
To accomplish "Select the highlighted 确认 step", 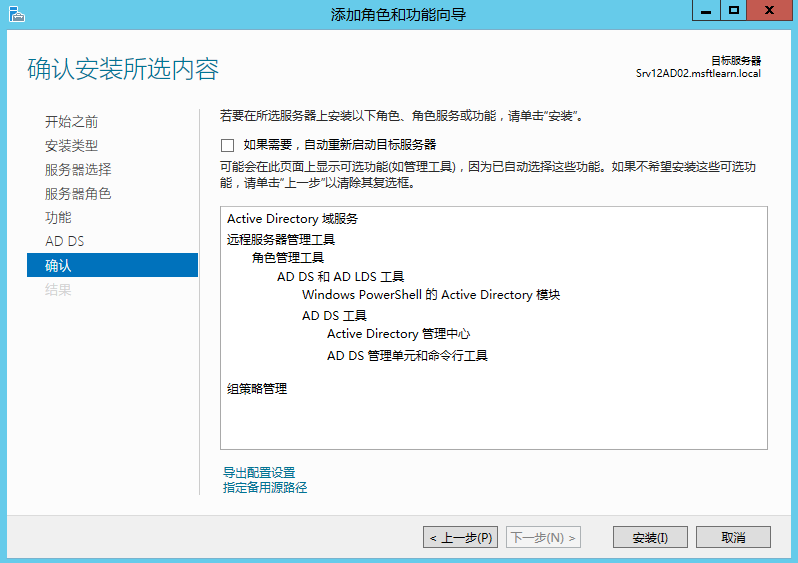I will [x=112, y=265].
